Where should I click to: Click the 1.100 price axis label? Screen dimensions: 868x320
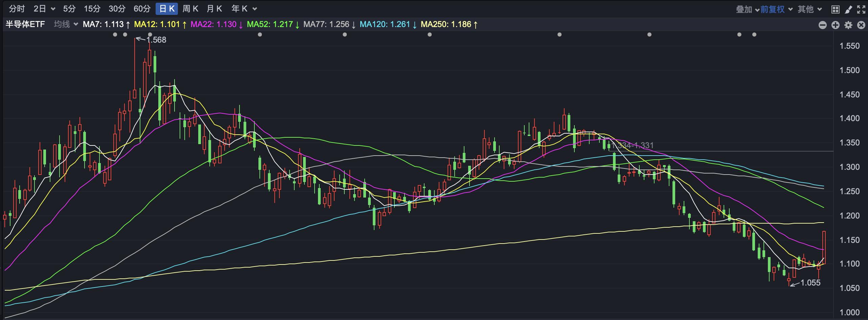pos(849,264)
